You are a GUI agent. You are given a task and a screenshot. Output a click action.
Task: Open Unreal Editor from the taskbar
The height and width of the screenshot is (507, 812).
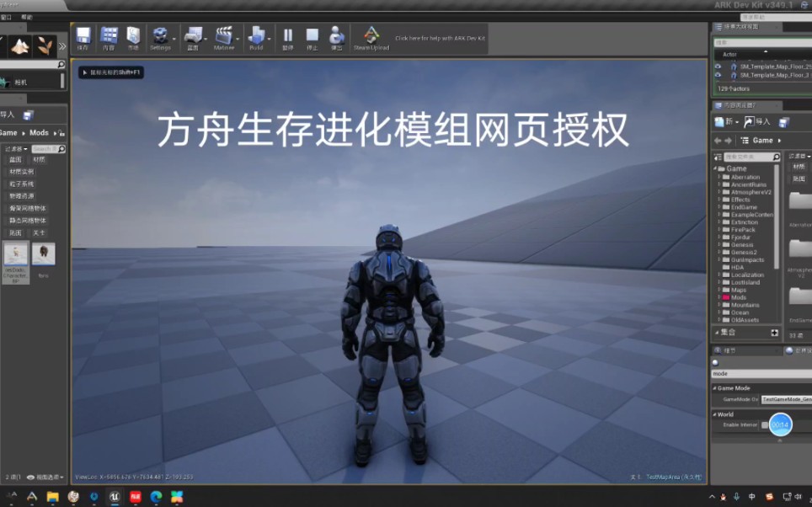pyautogui.click(x=115, y=497)
